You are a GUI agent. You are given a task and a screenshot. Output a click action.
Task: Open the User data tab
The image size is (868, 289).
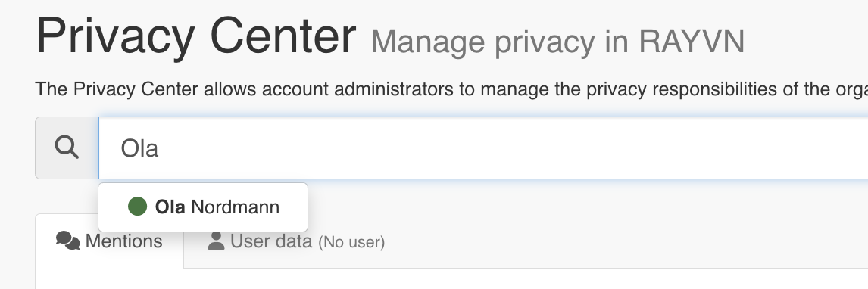pos(296,241)
